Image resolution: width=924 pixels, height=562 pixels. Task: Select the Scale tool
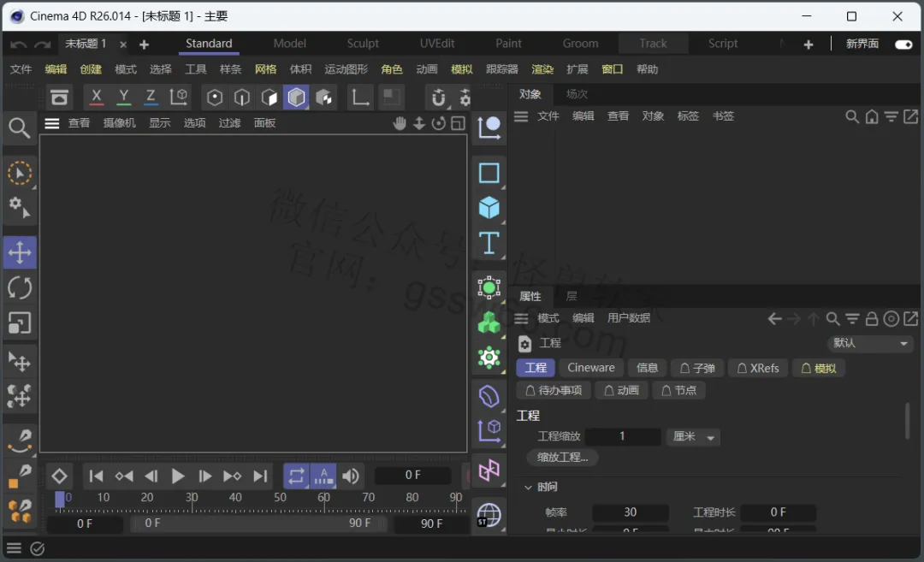tap(20, 322)
